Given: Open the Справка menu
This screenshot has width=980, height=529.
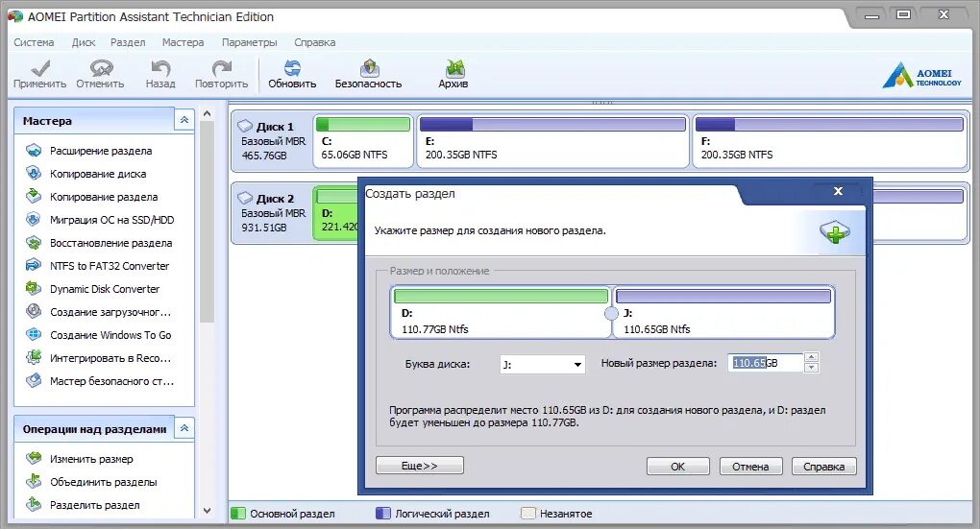Looking at the screenshot, I should tap(314, 42).
